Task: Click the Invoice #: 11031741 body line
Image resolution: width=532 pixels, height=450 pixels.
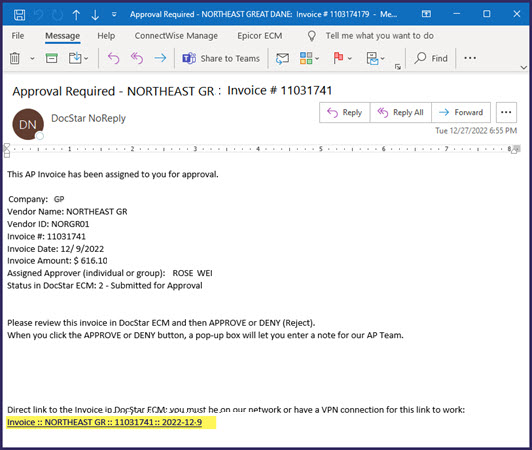Action: 46,237
